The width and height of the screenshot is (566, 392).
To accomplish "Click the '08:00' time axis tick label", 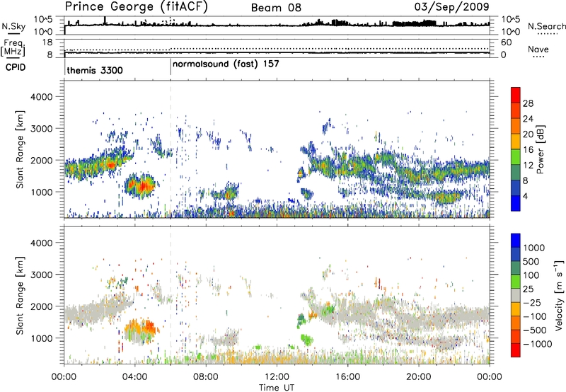I will [x=206, y=377].
